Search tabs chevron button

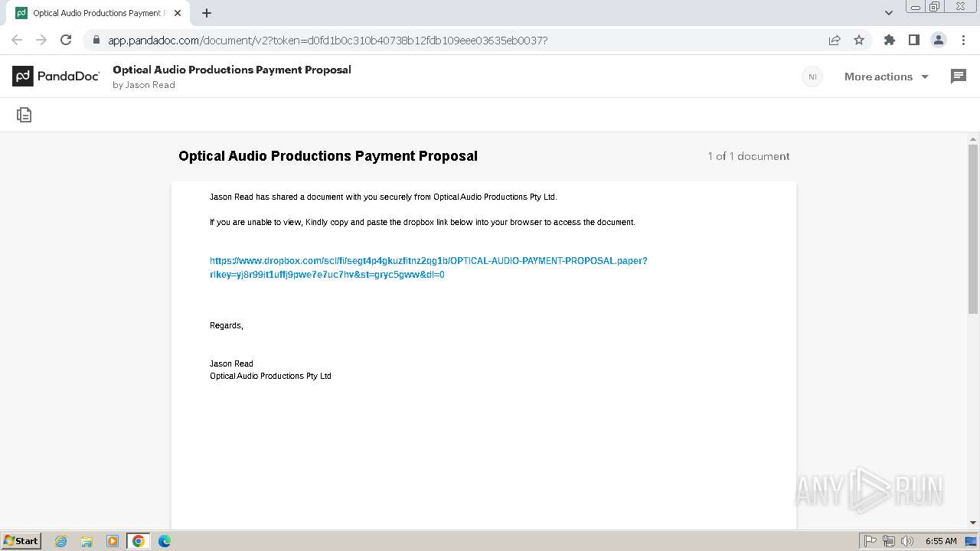pyautogui.click(x=889, y=13)
